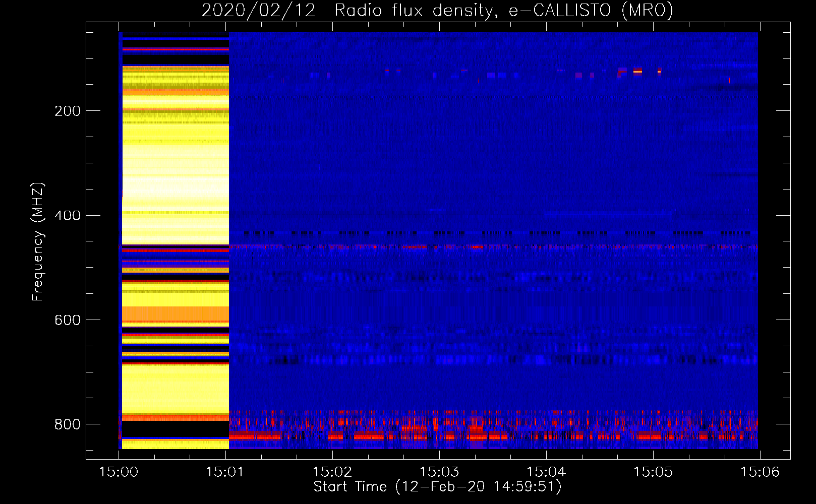Click the 400 frequency tick label
This screenshot has height=504, width=816.
68,216
